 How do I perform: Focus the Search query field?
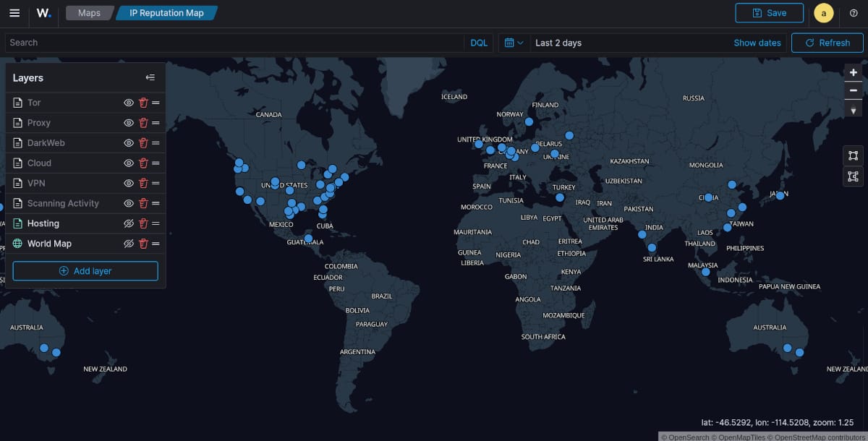[x=231, y=43]
